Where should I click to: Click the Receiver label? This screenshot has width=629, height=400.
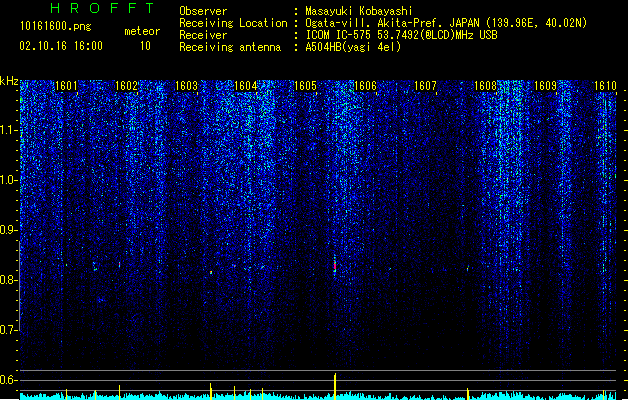tap(203, 35)
